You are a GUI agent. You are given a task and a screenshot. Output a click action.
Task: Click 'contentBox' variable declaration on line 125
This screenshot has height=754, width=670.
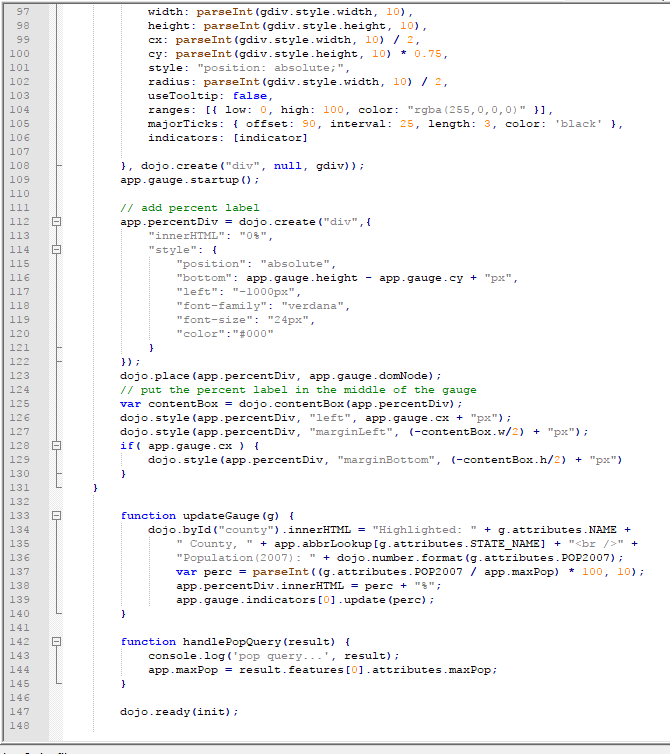point(183,404)
